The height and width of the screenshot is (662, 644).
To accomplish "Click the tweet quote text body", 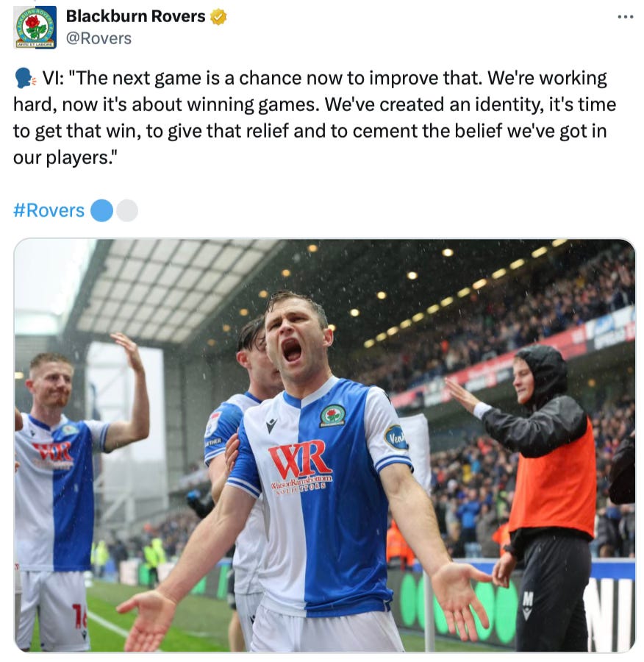I will click(315, 118).
